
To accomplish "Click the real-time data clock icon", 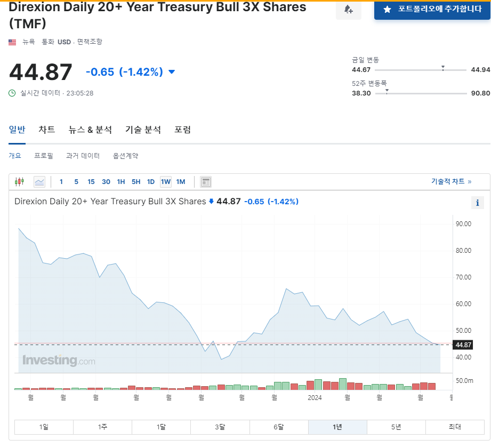I will (12, 93).
